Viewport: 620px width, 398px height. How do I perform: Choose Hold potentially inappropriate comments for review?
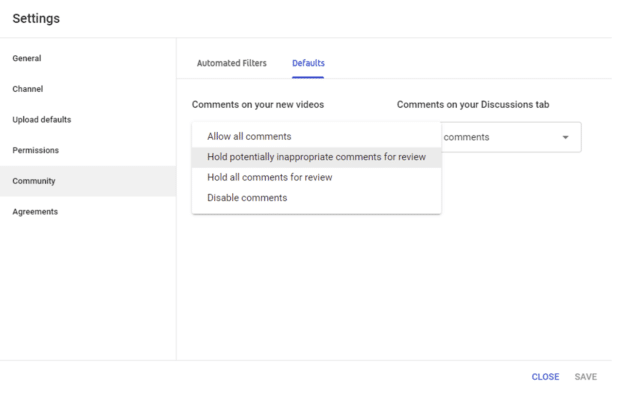point(316,157)
